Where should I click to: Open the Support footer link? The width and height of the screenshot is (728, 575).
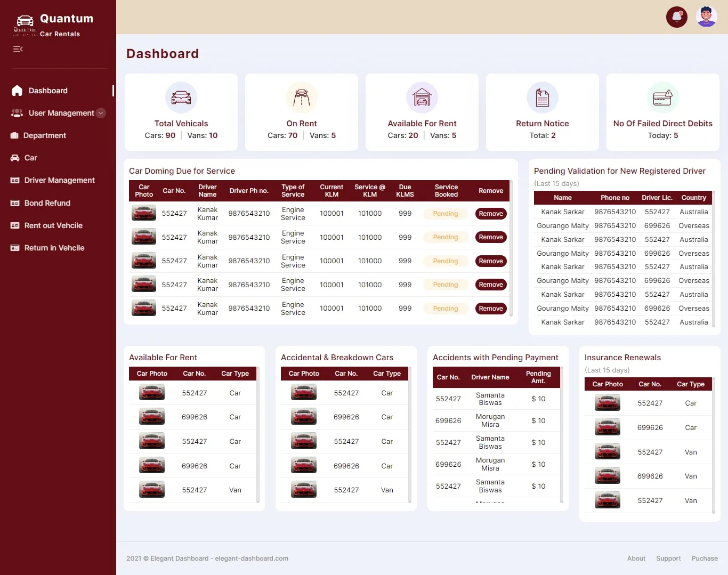click(x=668, y=558)
